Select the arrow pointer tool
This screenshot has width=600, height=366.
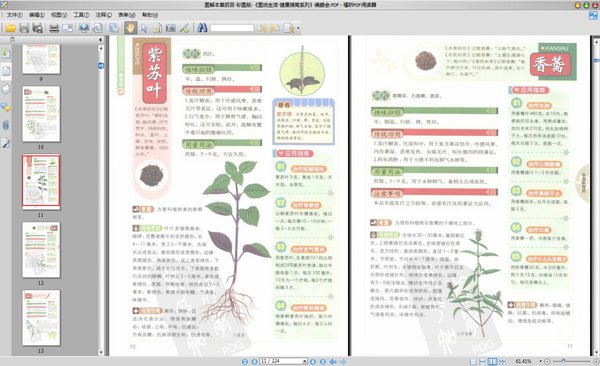144,28
